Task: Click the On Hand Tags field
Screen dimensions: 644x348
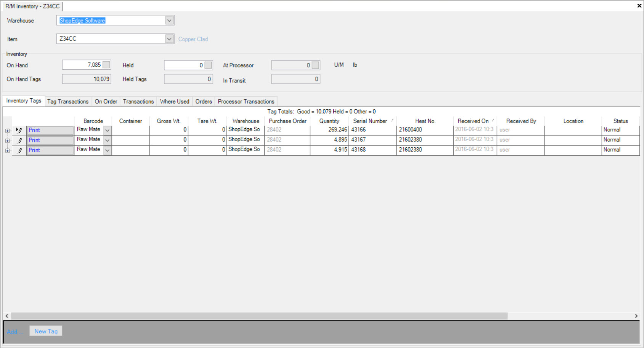Action: coord(87,79)
